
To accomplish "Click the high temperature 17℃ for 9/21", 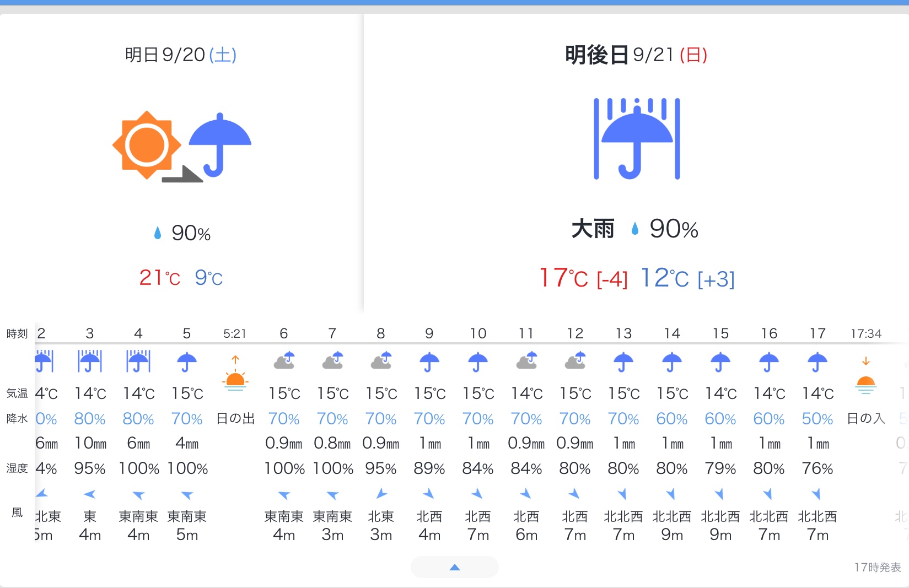I will coord(563,278).
